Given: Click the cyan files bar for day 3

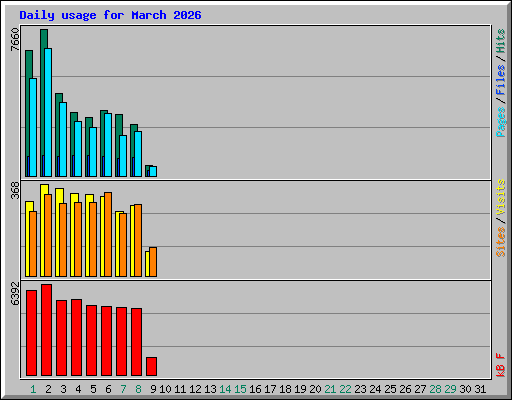Looking at the screenshot, I should pos(63,139).
